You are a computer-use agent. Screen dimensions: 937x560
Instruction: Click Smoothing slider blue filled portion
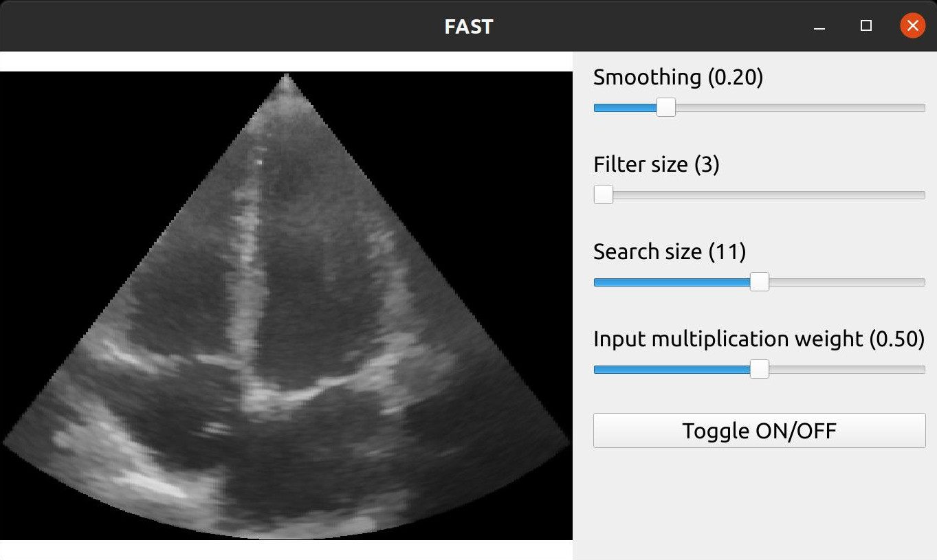[626, 108]
